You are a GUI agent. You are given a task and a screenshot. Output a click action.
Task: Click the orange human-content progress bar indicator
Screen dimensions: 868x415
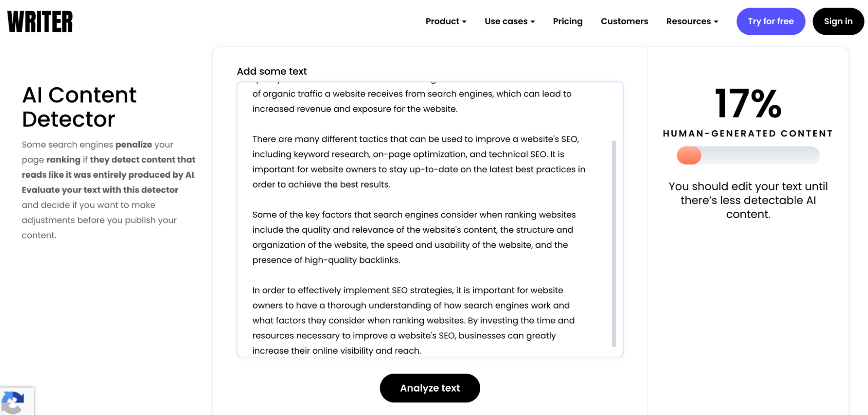click(x=689, y=155)
